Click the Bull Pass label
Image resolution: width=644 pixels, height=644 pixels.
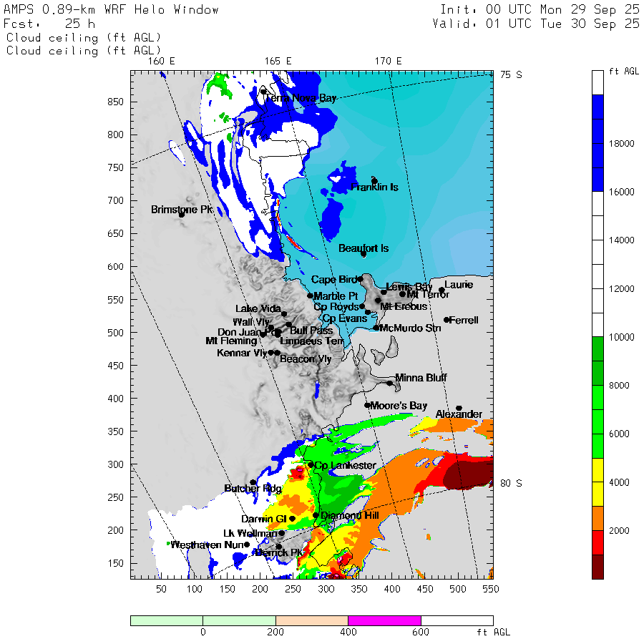pos(311,331)
